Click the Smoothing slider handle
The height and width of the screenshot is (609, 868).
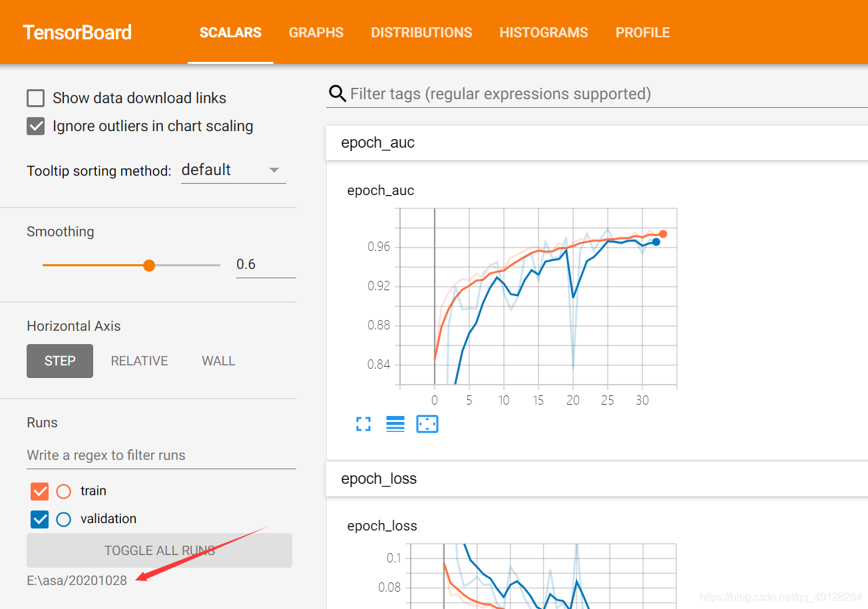point(149,265)
